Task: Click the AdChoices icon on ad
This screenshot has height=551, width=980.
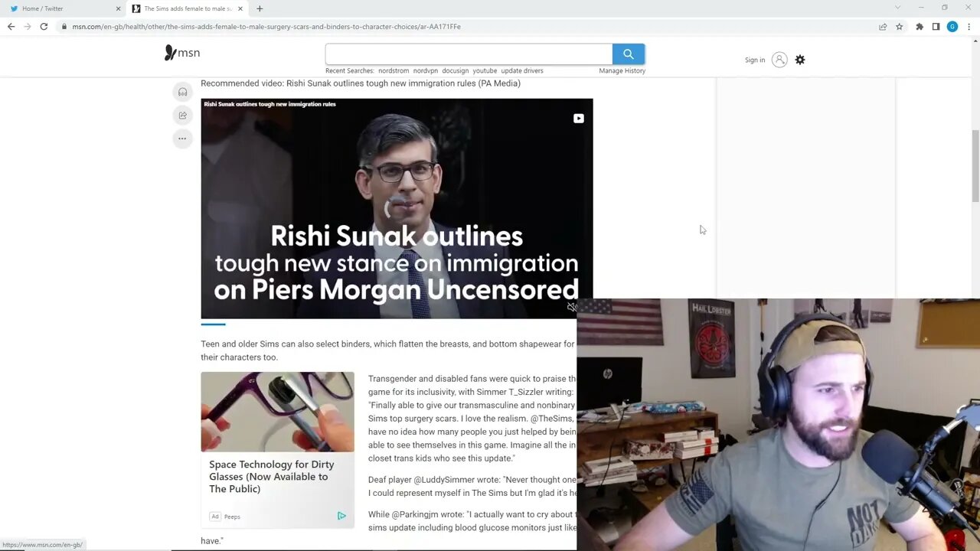Action: [x=341, y=516]
